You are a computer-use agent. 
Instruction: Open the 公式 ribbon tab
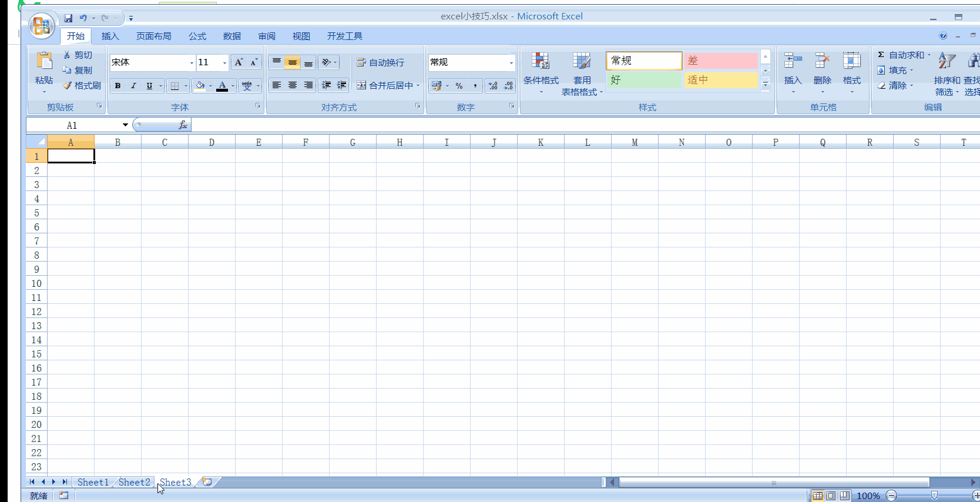click(x=197, y=36)
